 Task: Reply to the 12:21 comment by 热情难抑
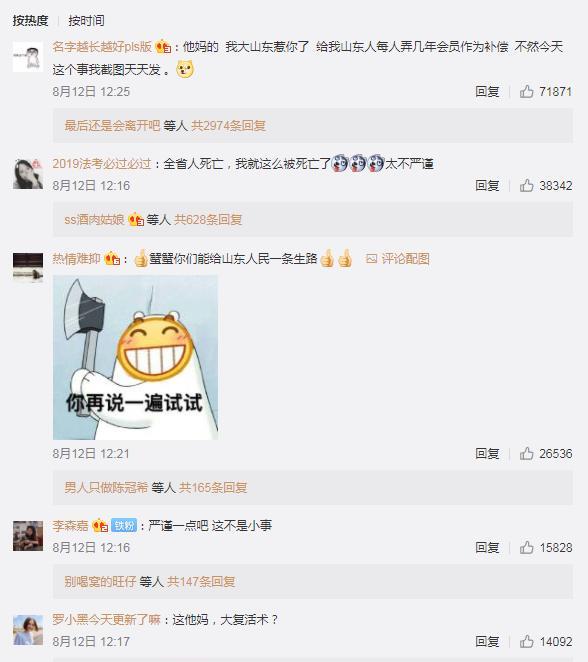[x=487, y=453]
